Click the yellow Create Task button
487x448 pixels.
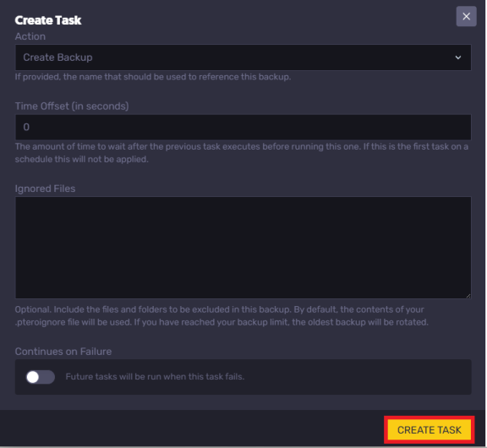click(430, 429)
